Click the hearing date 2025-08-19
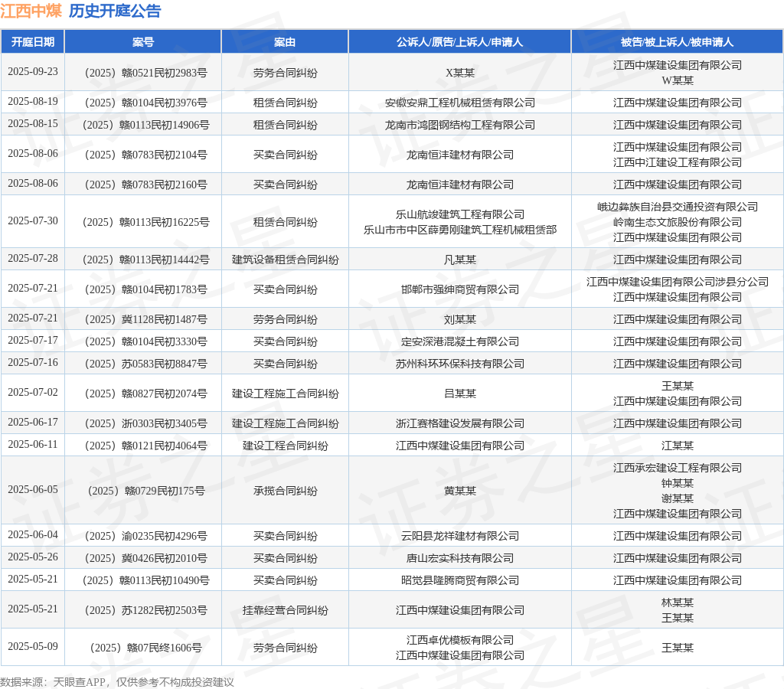This screenshot has height=689, width=784. point(33,102)
